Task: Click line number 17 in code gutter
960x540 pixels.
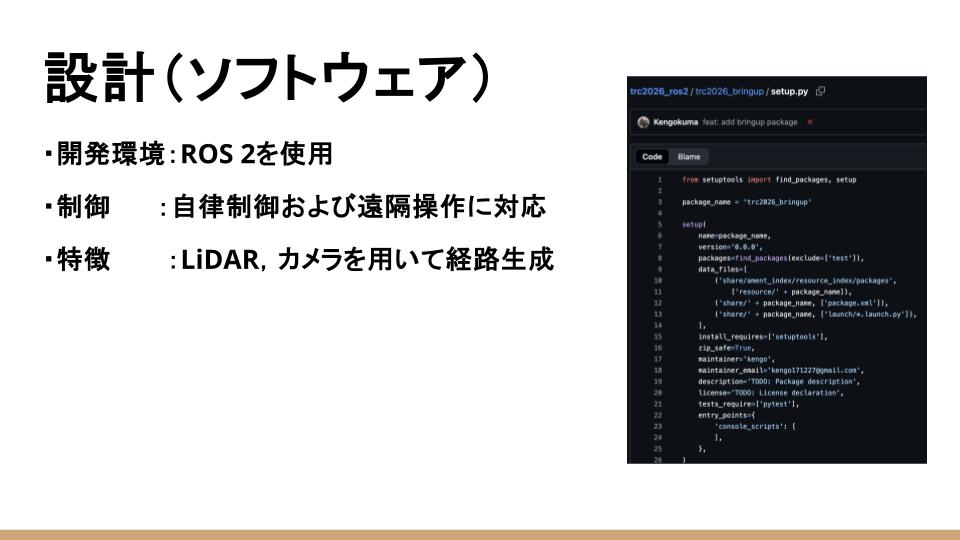Action: pos(658,358)
